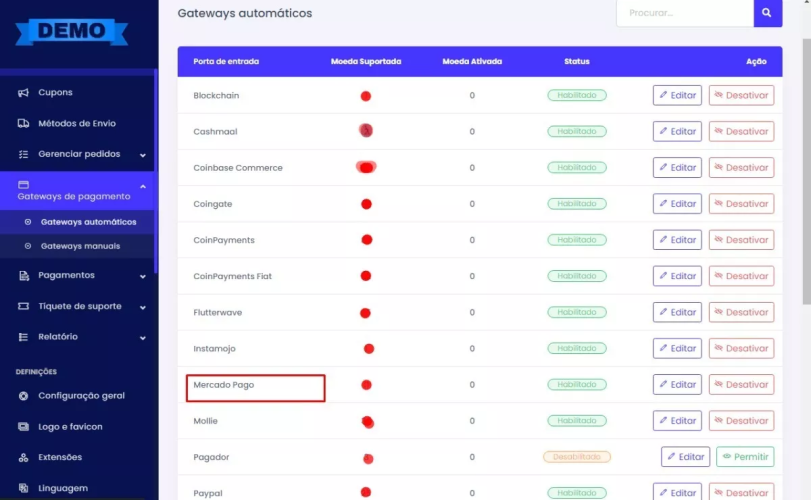Viewport: 811px width, 500px height.
Task: Deactivate the Mercado Pago gateway
Action: (741, 385)
